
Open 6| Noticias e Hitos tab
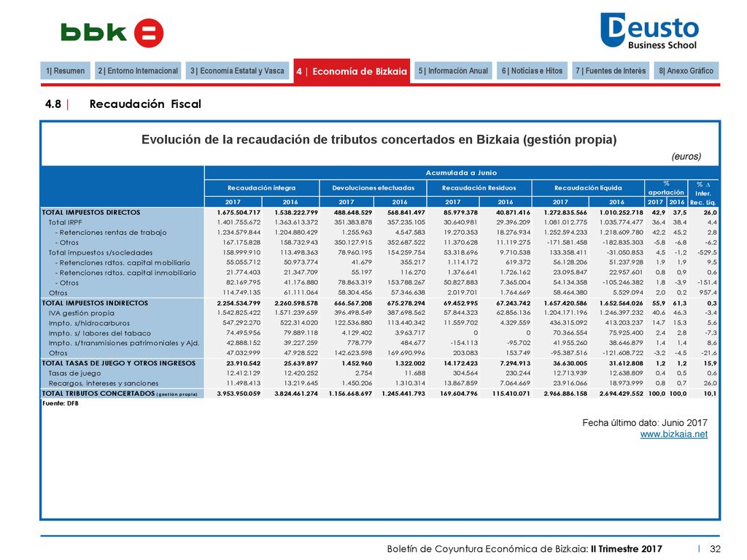pos(532,71)
